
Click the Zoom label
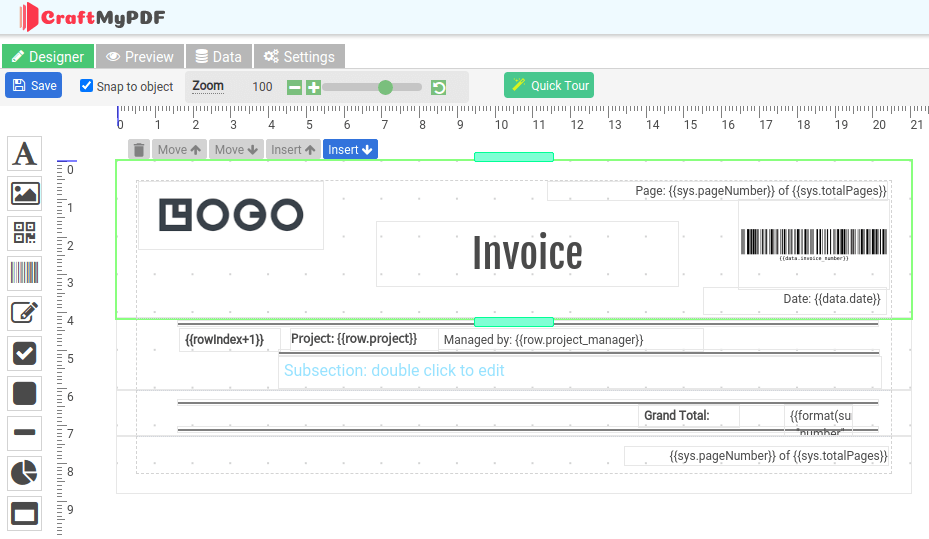tap(208, 86)
